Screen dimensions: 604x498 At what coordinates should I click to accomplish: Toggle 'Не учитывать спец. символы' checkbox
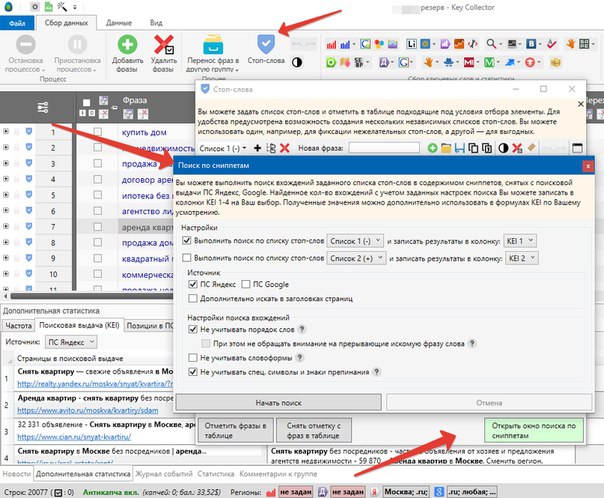click(x=193, y=372)
